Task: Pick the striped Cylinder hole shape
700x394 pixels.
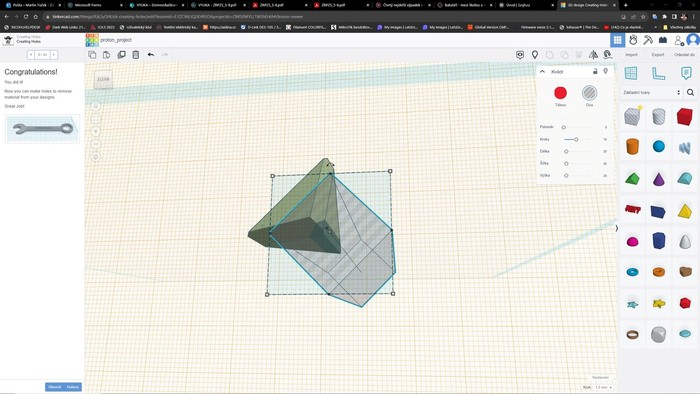Action: [658, 117]
